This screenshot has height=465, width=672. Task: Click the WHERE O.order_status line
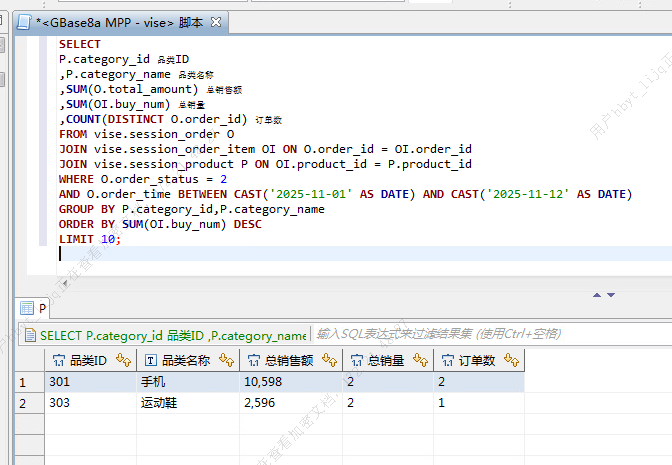click(x=143, y=179)
